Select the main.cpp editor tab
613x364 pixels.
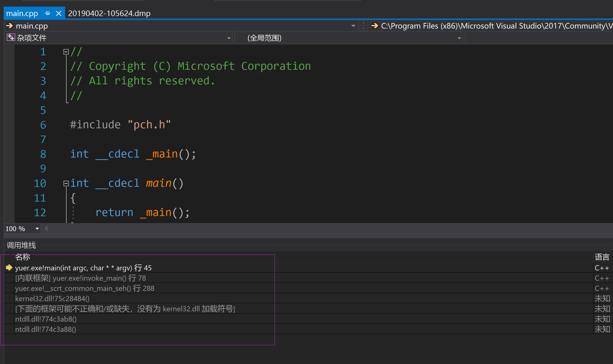pyautogui.click(x=22, y=13)
